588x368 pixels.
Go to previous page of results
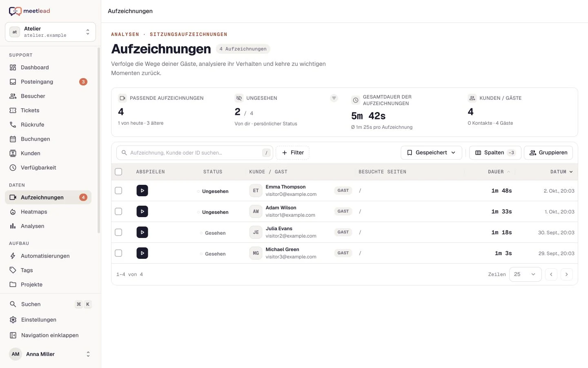551,274
